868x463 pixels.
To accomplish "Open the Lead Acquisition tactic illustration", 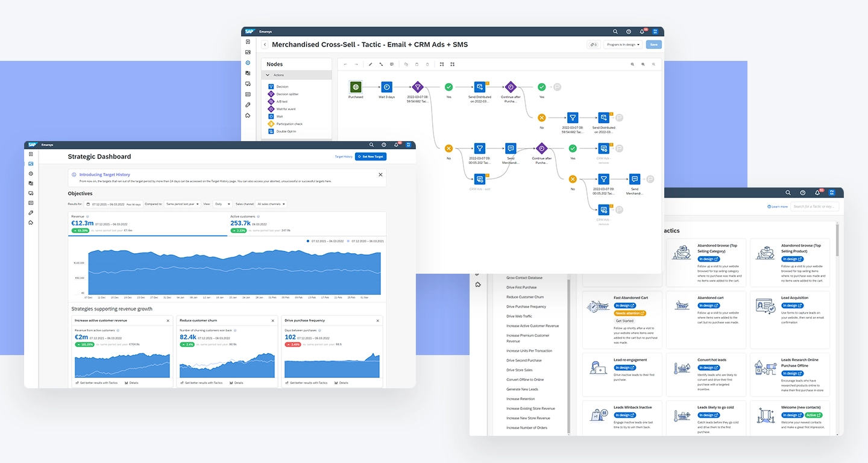I will 766,306.
